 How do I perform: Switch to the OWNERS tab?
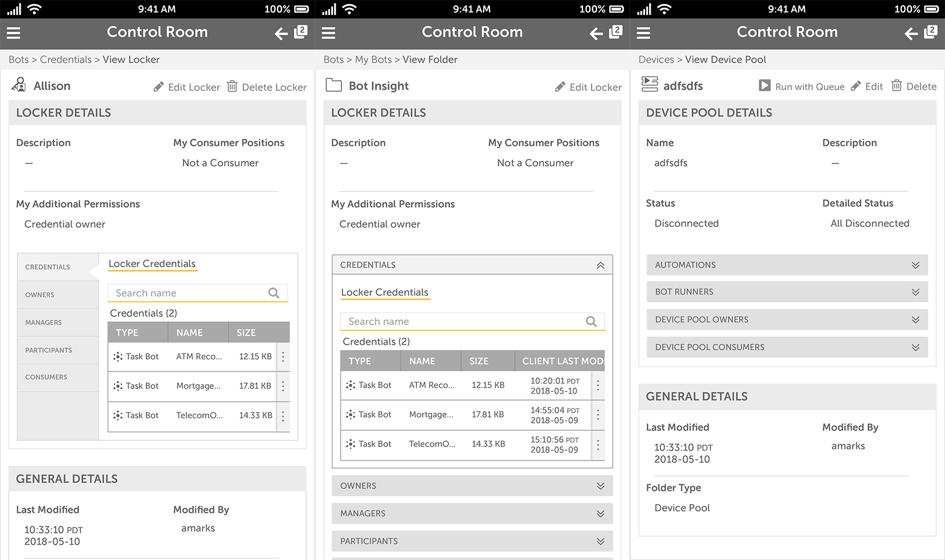39,295
